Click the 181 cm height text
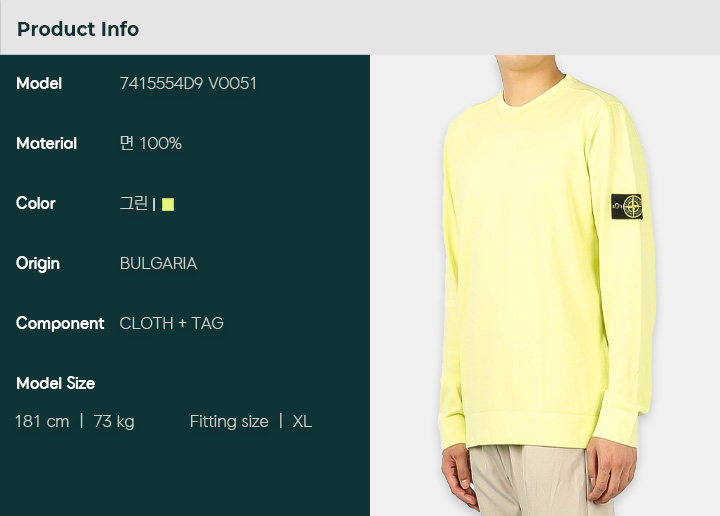 [42, 421]
